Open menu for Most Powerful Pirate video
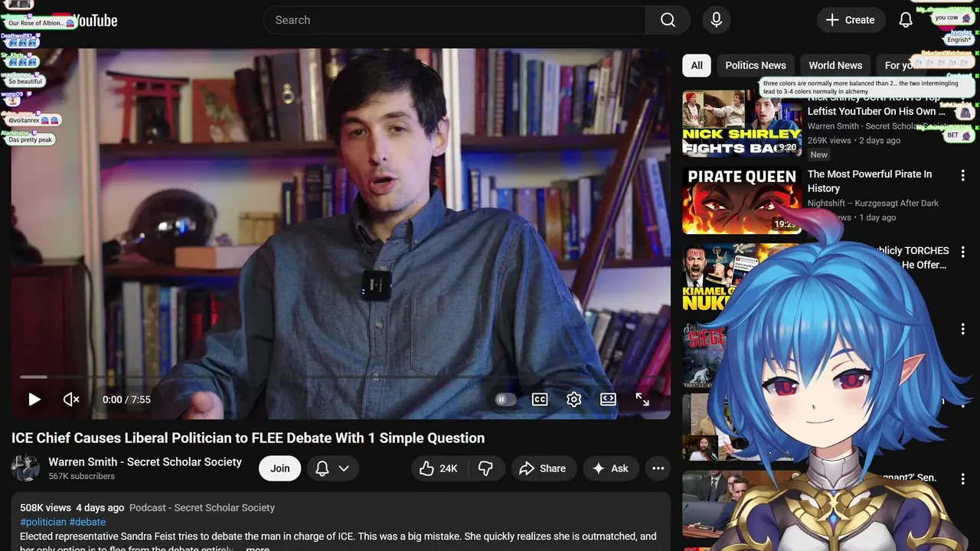Viewport: 980px width, 551px height. point(963,175)
